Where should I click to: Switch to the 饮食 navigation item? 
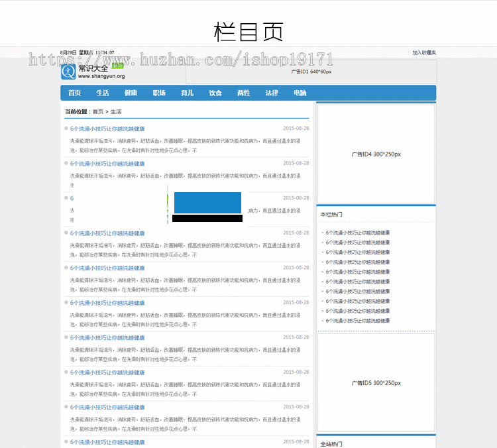coord(215,93)
